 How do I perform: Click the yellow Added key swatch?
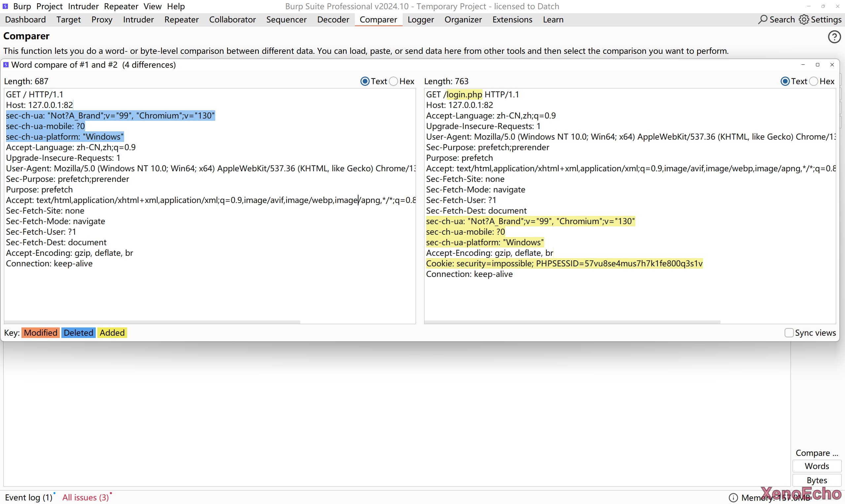[x=112, y=332]
